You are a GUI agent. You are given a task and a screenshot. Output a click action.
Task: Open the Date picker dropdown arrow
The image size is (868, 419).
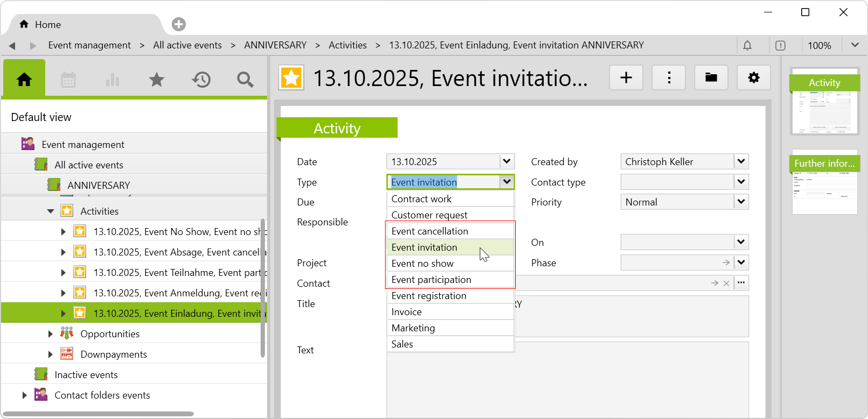506,161
